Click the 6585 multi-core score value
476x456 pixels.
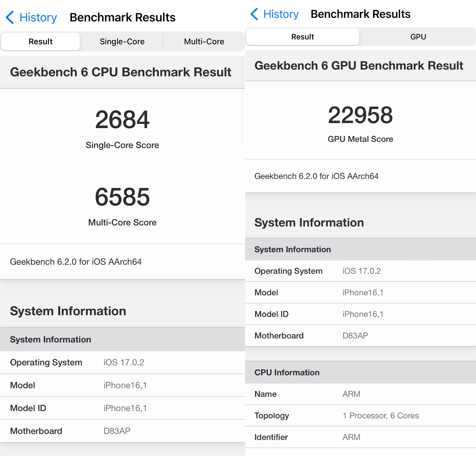[122, 197]
